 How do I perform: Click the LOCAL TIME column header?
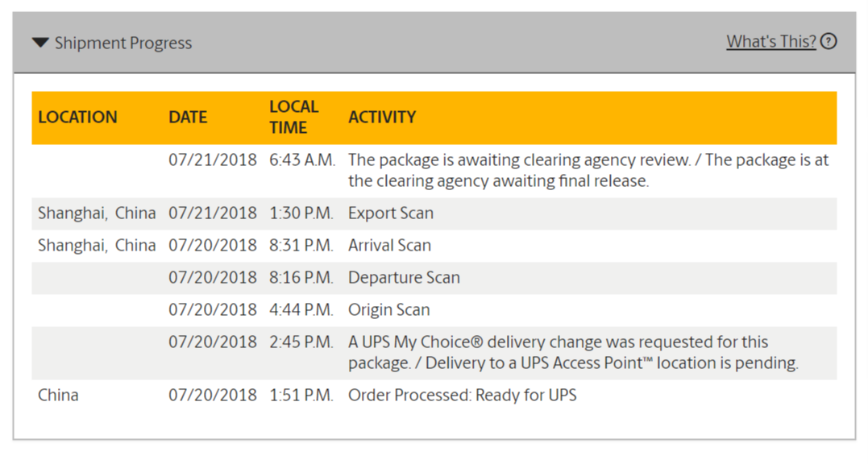[x=293, y=118]
